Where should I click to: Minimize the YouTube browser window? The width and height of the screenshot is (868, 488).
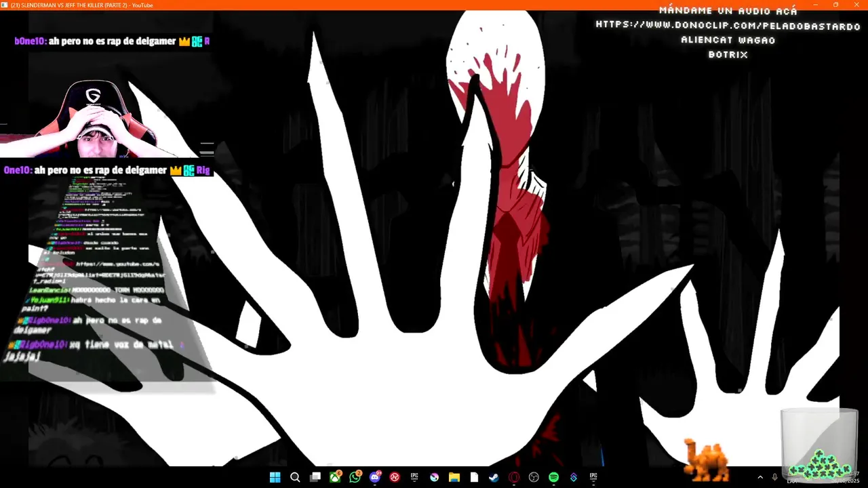click(x=816, y=5)
